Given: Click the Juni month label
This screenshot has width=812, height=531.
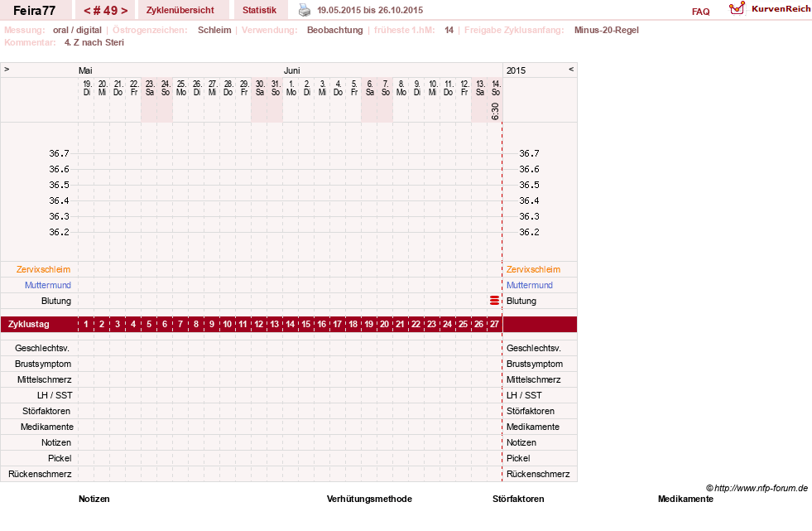Looking at the screenshot, I should [x=291, y=70].
